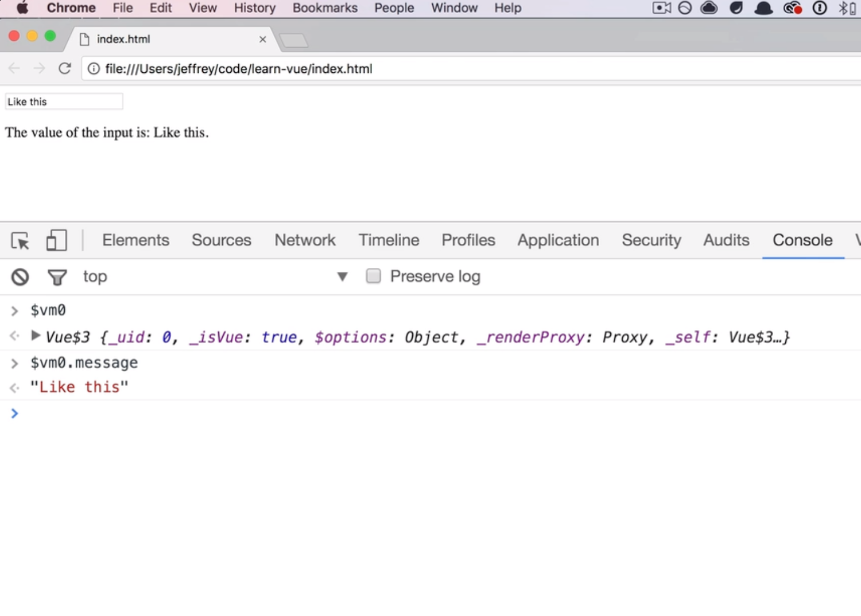Click the inspect element picker icon
861x616 pixels.
(x=20, y=240)
